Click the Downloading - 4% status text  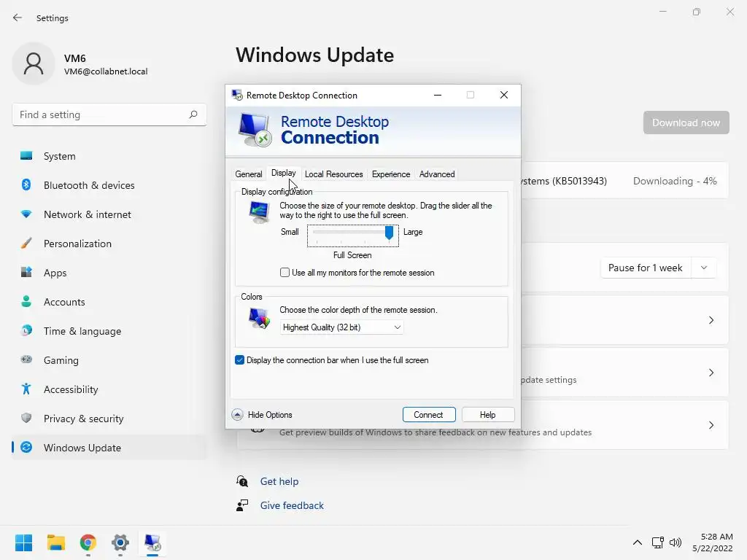click(x=675, y=181)
